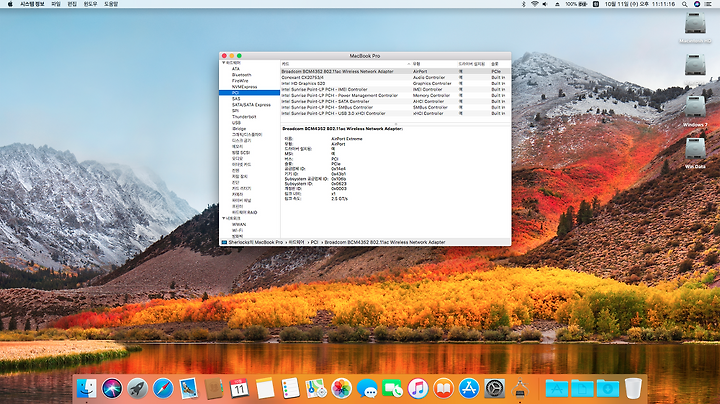
Task: Open Bluetooth status in menu bar
Action: [x=523, y=4]
